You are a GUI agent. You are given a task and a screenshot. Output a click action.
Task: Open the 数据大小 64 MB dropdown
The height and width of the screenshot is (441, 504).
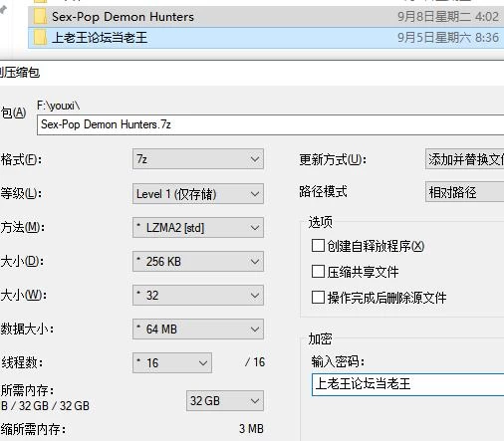(198, 329)
